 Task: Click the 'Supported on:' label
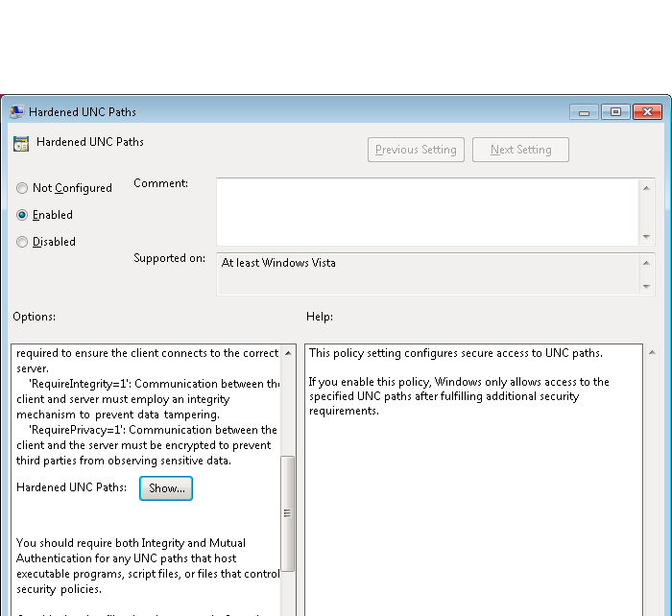(x=169, y=258)
